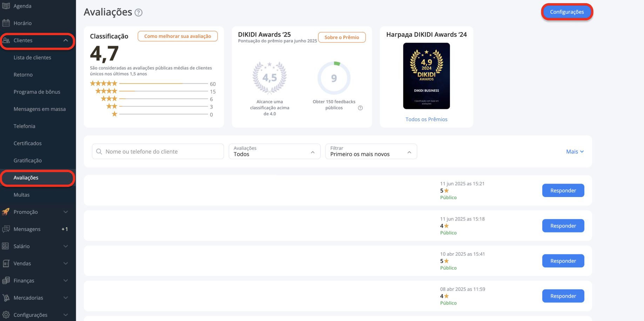Collapse the Clientes sidebar section
Screen dimensions: 644x321
[x=66, y=40]
